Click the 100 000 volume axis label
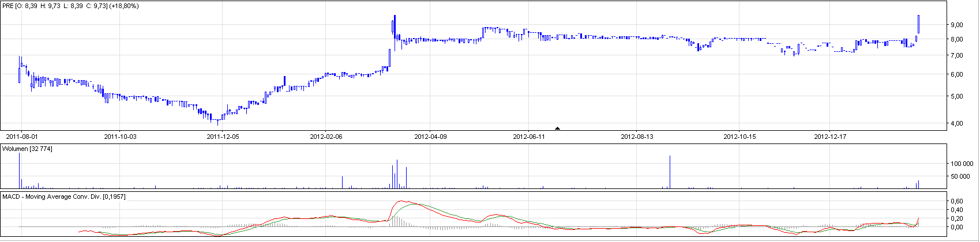 963,164
